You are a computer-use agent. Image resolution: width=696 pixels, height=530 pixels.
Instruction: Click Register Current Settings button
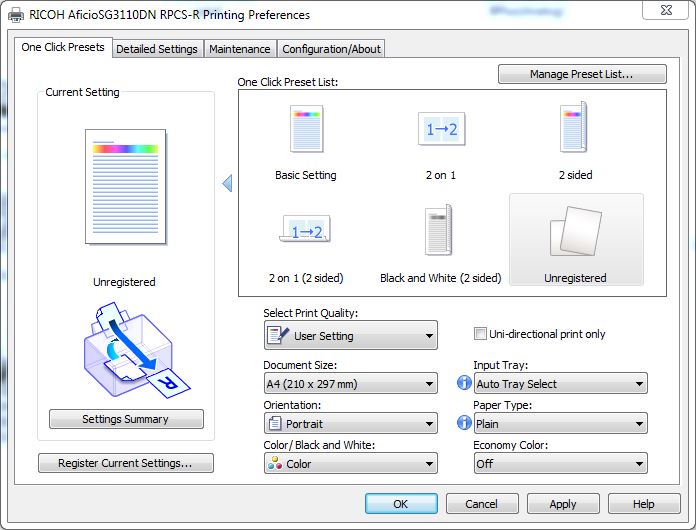click(126, 463)
